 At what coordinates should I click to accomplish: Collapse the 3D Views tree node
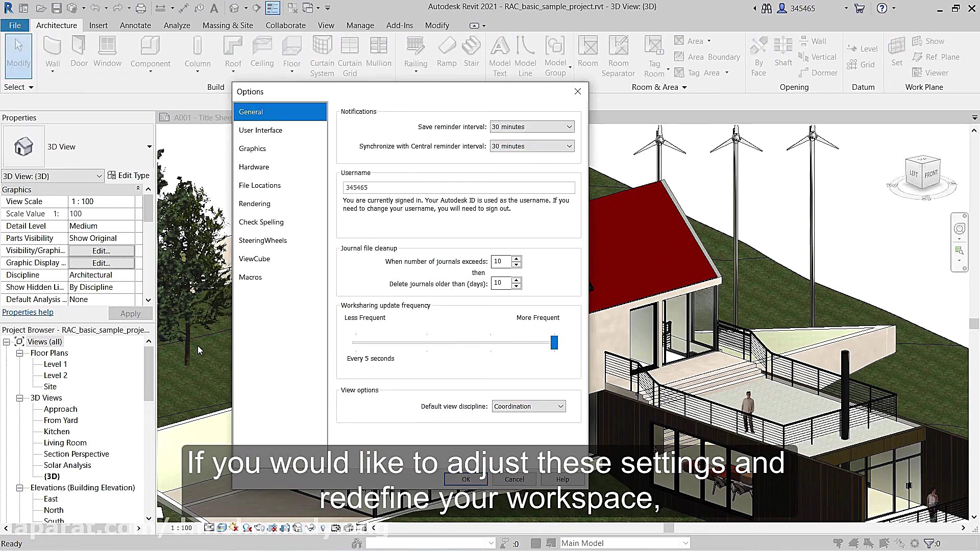19,398
